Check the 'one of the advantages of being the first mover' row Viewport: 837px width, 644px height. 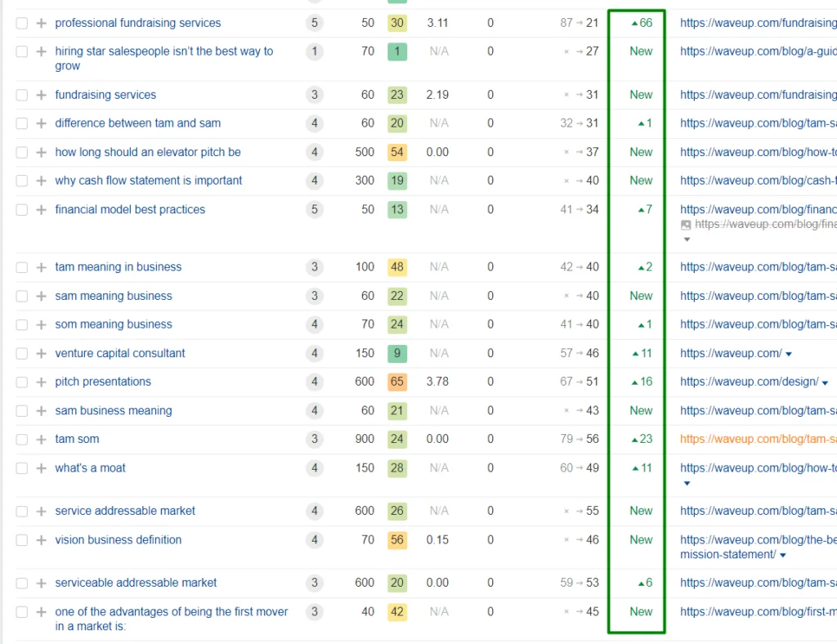(22, 612)
